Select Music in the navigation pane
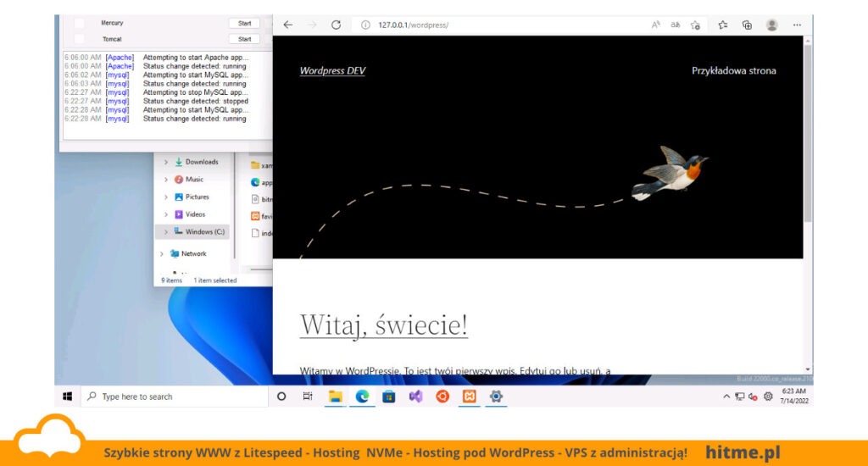The image size is (868, 466). (194, 180)
